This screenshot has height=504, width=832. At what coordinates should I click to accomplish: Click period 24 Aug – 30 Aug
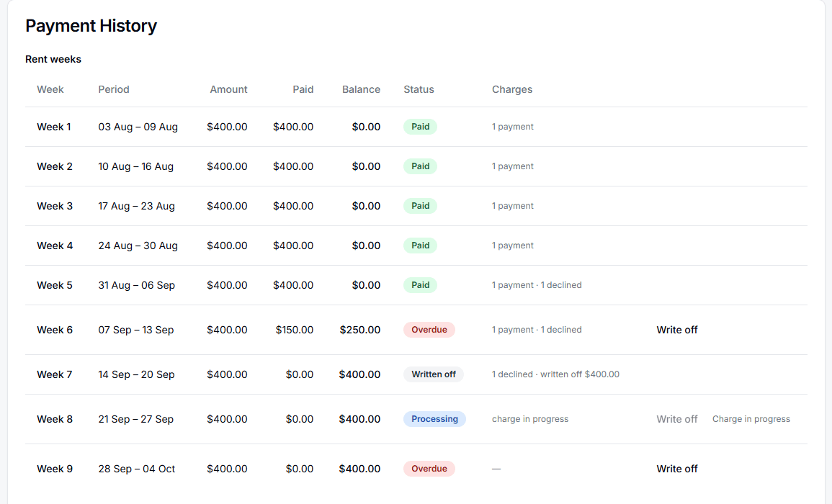[138, 245]
